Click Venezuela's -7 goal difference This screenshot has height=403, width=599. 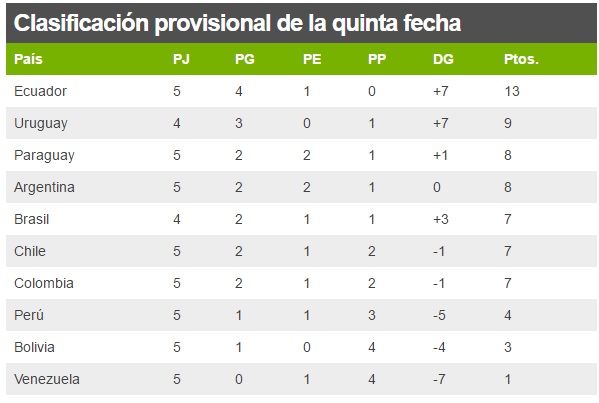pyautogui.click(x=439, y=379)
